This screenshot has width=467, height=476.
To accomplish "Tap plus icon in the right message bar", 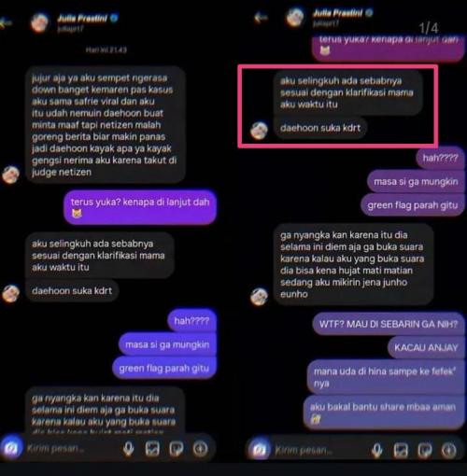I will click(448, 450).
